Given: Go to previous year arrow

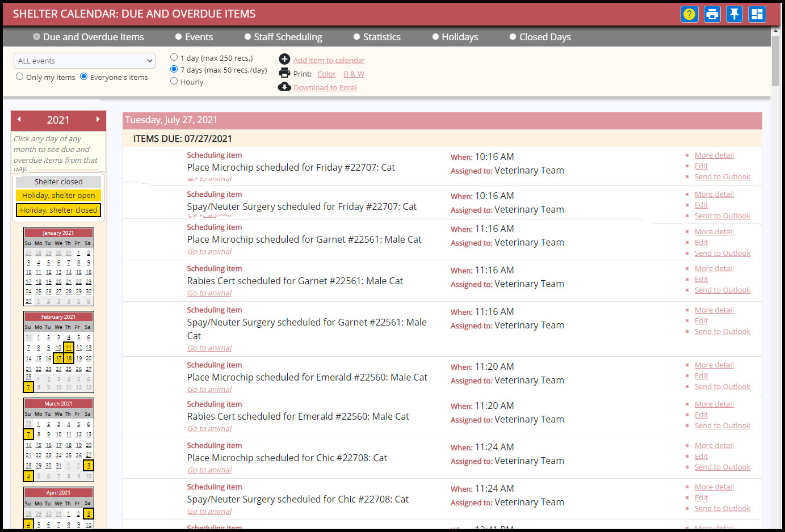Looking at the screenshot, I should click(x=19, y=119).
